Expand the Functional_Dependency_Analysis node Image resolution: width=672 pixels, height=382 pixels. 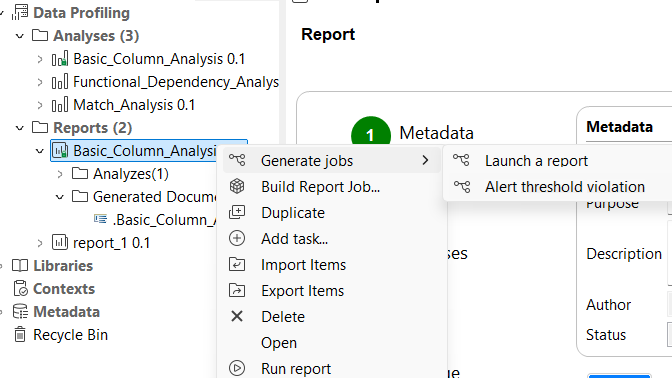[x=40, y=82]
